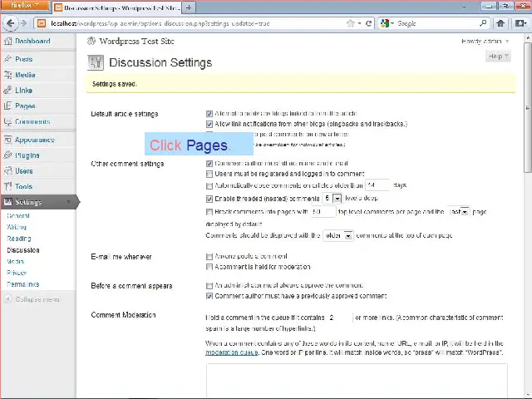Screen dimensions: 532x399
Task: Bookmark this page with the star icon
Action: click(351, 23)
